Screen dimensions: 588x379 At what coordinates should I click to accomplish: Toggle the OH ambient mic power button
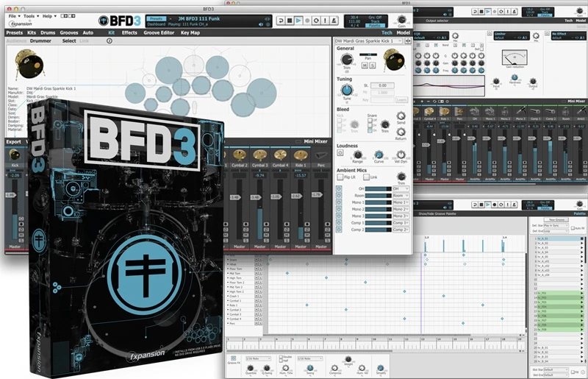[x=339, y=188]
